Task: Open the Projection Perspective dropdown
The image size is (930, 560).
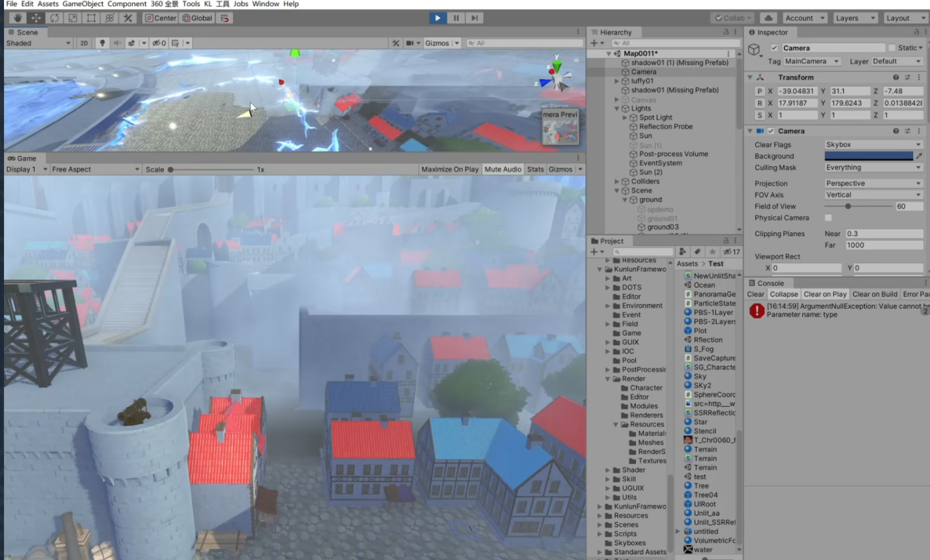Action: (873, 183)
